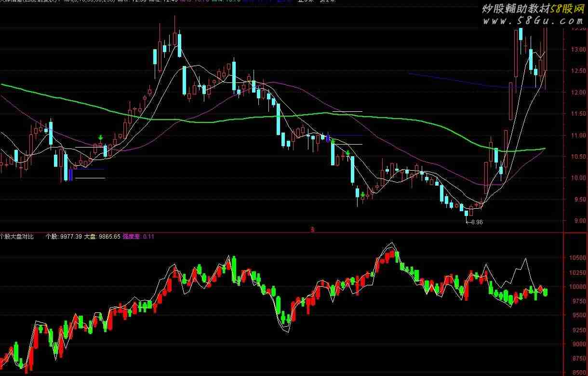Screen dimensions: 588x376
Task: Select the lowest green arrow signal near 9.50
Action: pyautogui.click(x=362, y=195)
